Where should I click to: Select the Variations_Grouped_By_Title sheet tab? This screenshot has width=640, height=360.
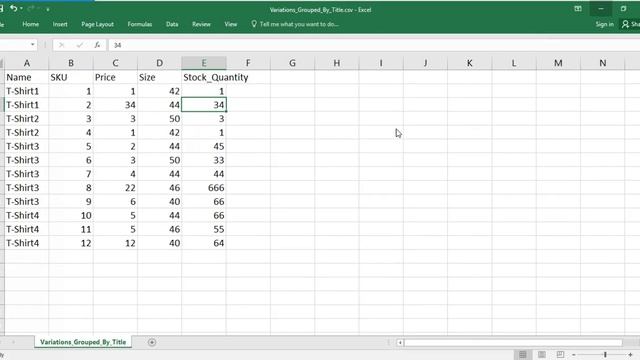click(83, 342)
